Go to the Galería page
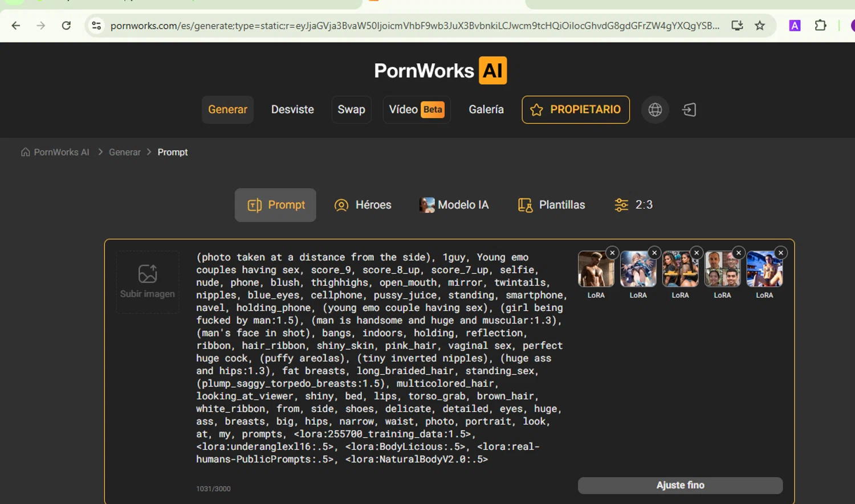This screenshot has height=504, width=855. (486, 109)
